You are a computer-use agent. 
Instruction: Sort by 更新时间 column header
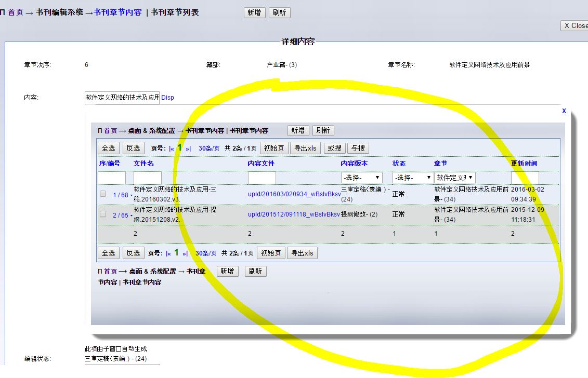[x=524, y=164]
